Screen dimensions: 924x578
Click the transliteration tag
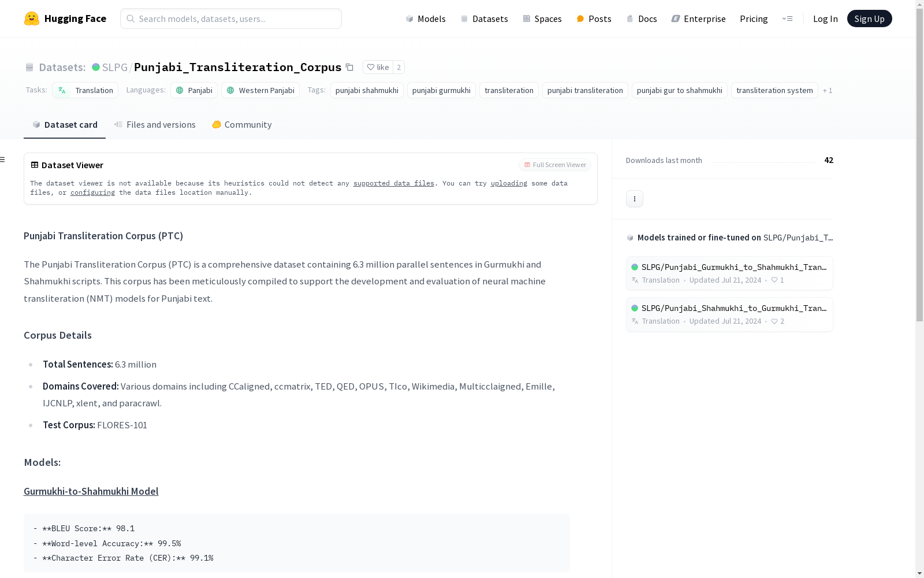pyautogui.click(x=509, y=90)
